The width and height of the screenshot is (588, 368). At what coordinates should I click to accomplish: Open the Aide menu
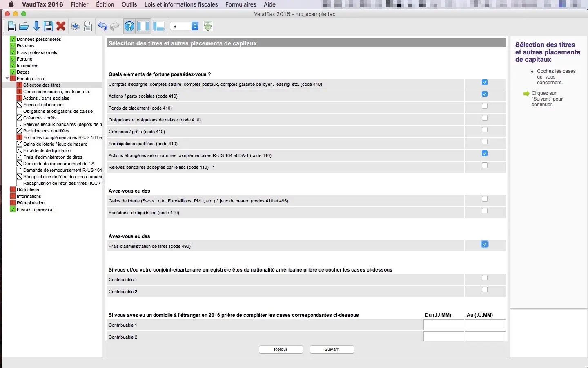(269, 4)
